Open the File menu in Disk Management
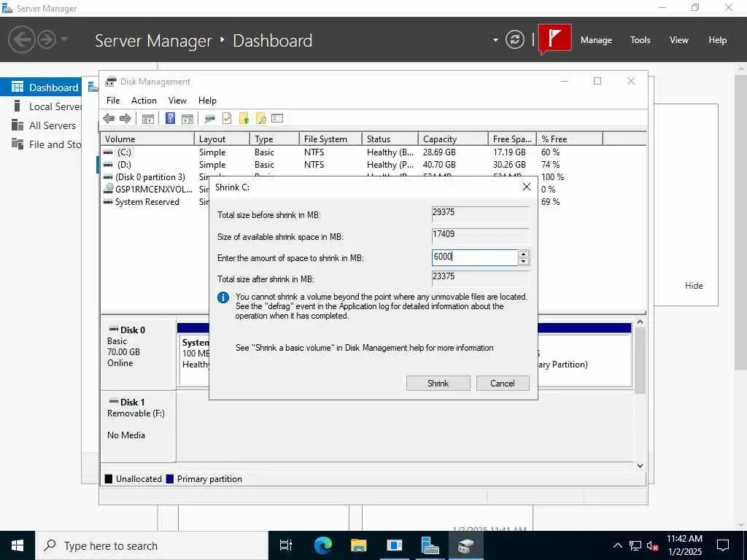 pos(113,101)
